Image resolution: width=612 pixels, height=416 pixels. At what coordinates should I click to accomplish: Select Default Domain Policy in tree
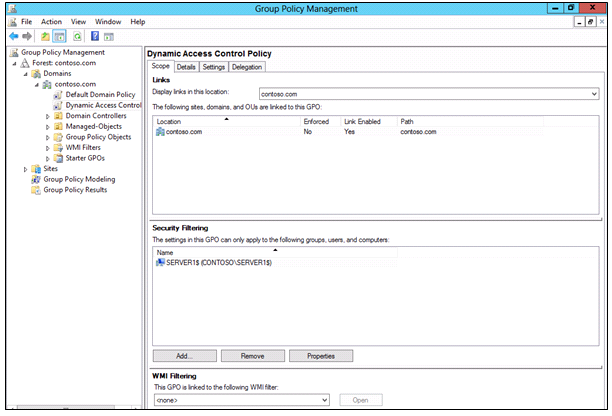coord(100,94)
